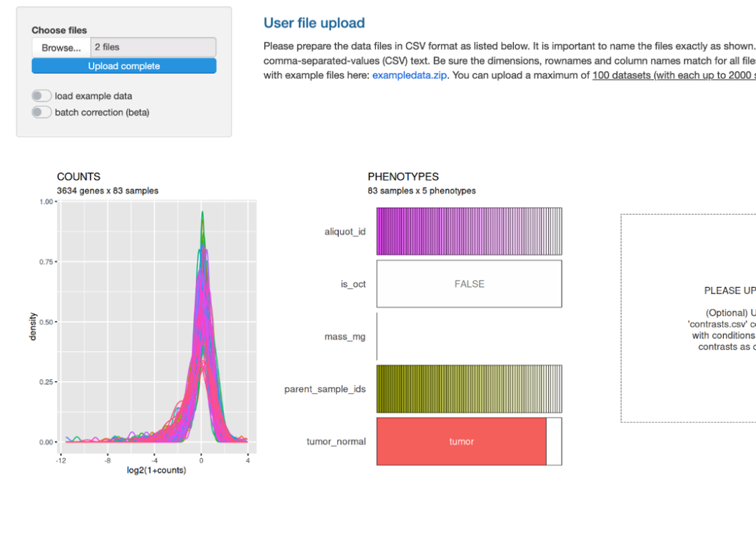Click the Upload complete progress bar
This screenshot has height=554, width=756.
tap(124, 66)
